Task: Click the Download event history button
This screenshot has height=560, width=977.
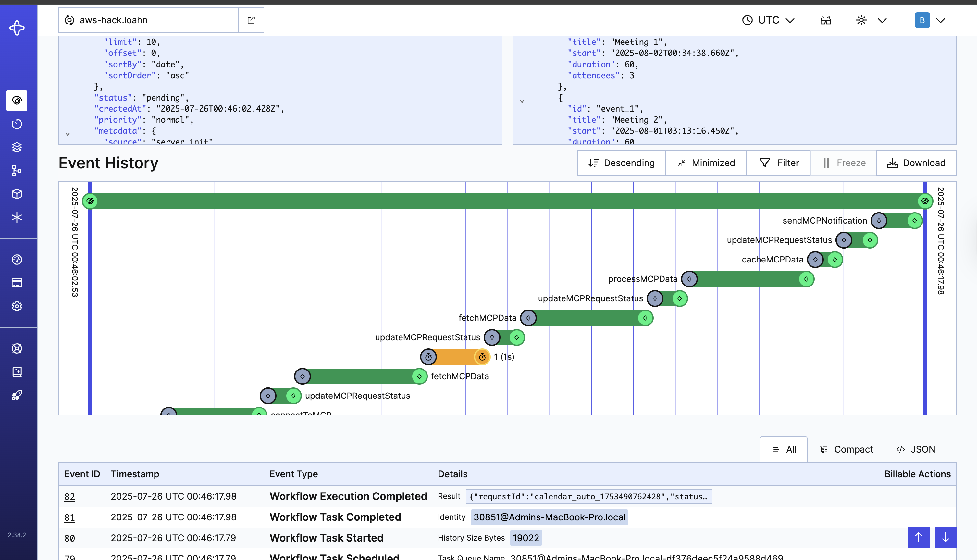Action: [x=916, y=163]
